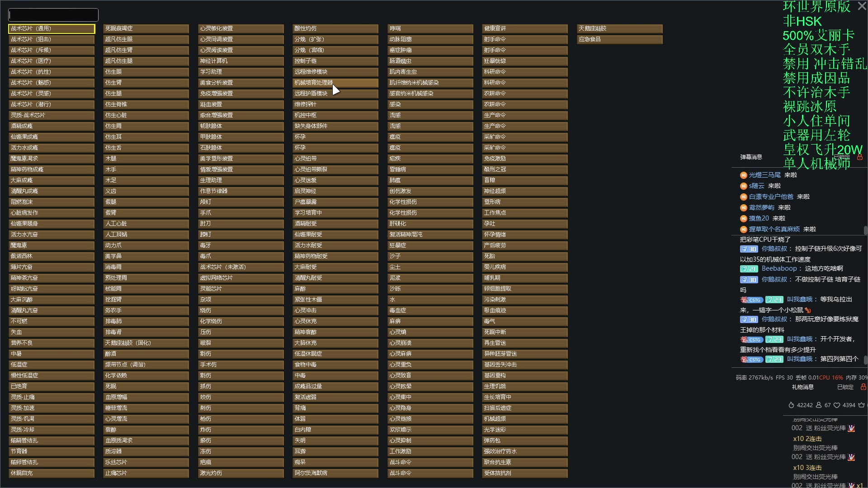
Task: Select 仿生心脏
Action: pos(146,115)
